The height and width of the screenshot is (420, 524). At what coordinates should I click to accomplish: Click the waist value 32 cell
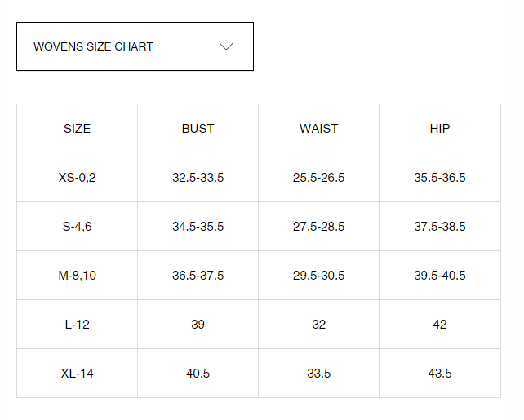click(318, 325)
